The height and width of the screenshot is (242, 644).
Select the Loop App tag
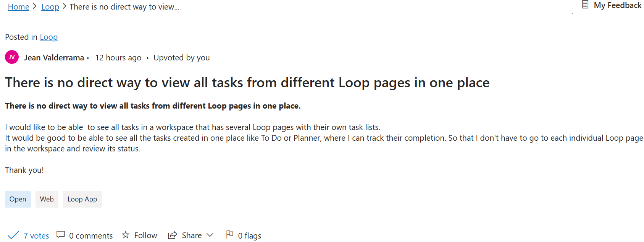pos(82,199)
